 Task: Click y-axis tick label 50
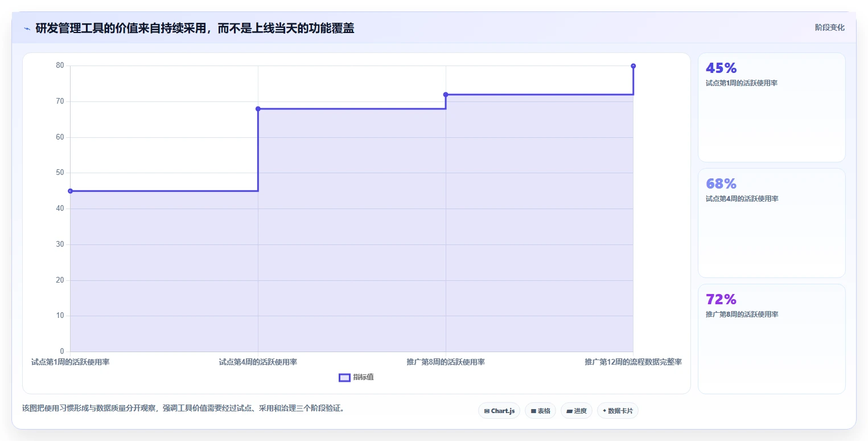(x=60, y=173)
